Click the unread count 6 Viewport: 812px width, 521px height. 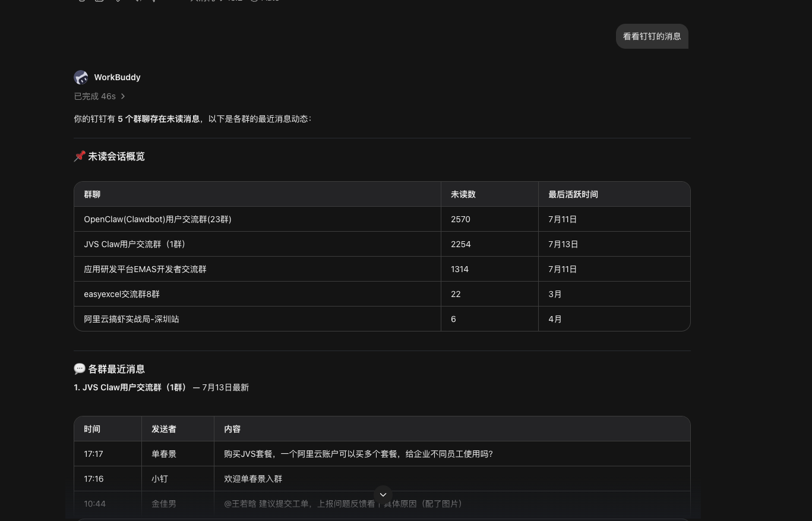pyautogui.click(x=453, y=319)
